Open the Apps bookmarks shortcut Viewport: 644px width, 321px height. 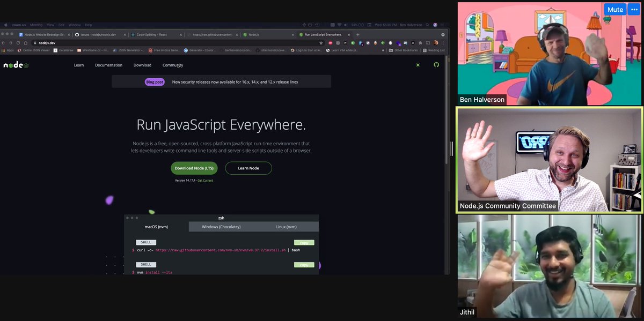pyautogui.click(x=8, y=50)
